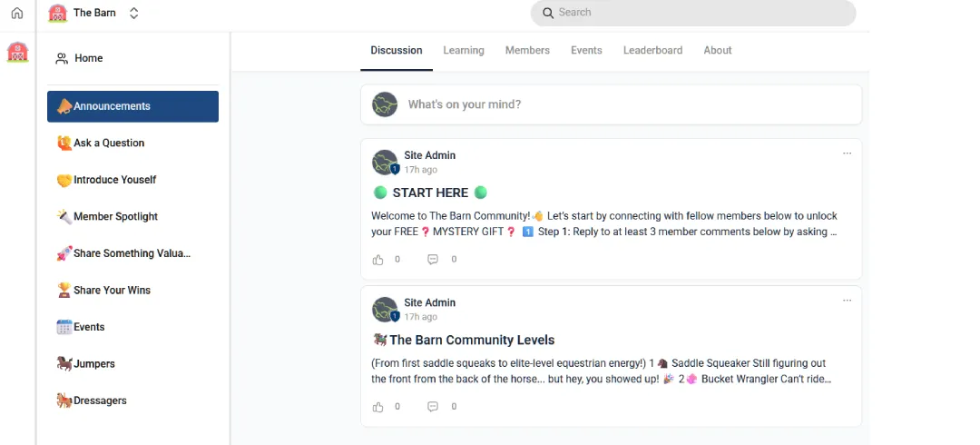Like the START HERE post

click(378, 259)
